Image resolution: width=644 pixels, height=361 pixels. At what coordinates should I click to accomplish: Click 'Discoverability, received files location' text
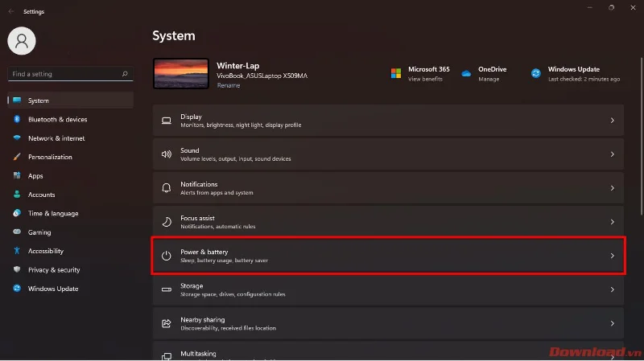pos(228,328)
